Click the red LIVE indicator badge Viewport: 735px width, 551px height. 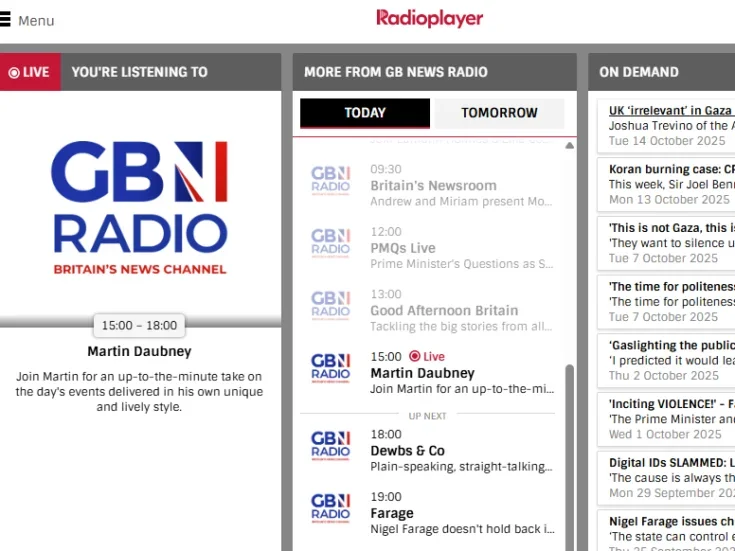(x=30, y=72)
